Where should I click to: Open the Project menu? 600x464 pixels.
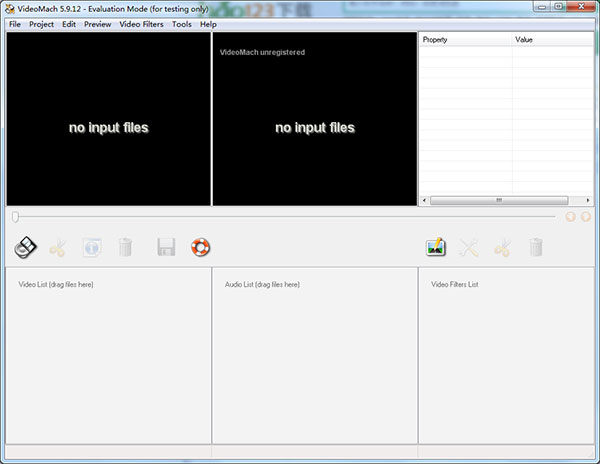coord(41,24)
